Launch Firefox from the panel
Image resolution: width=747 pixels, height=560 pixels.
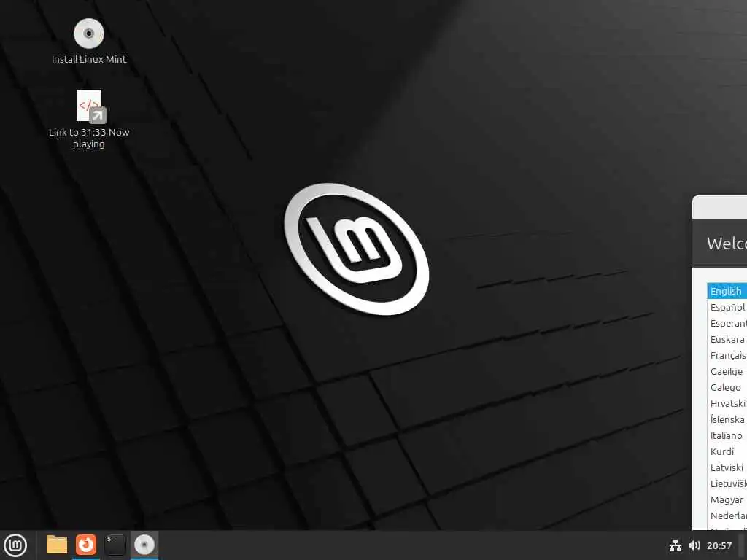pos(86,545)
